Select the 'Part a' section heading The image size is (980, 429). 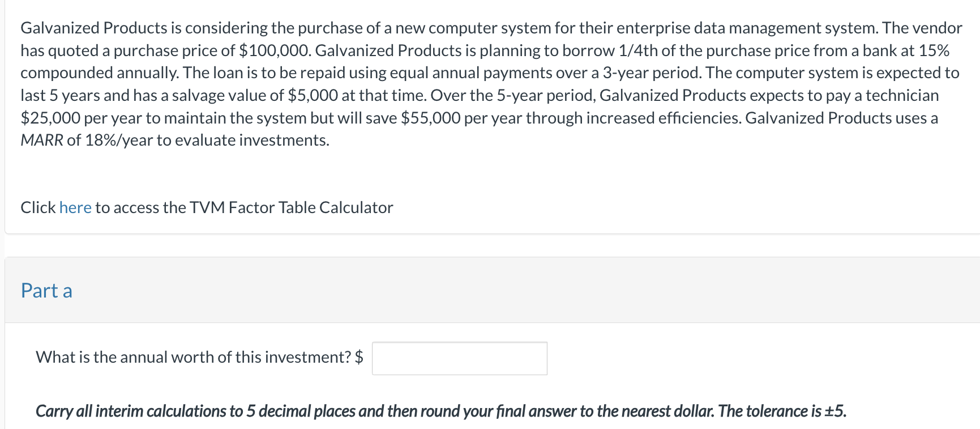click(x=46, y=291)
